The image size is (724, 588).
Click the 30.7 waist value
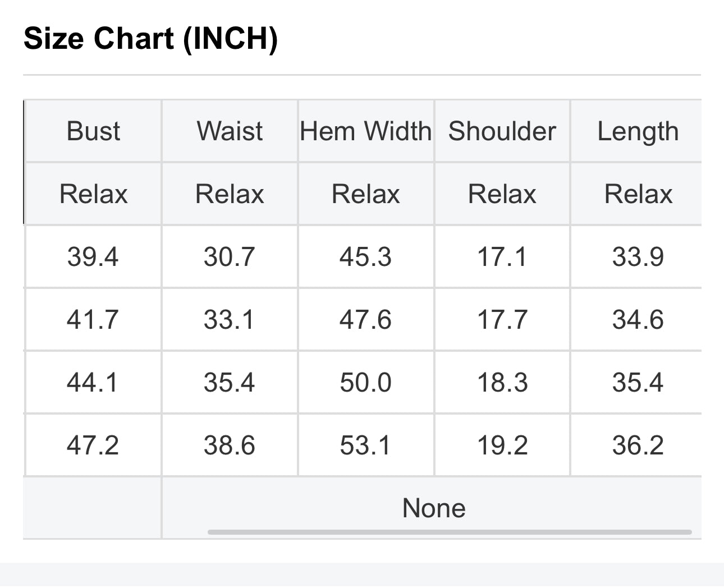[x=230, y=257]
